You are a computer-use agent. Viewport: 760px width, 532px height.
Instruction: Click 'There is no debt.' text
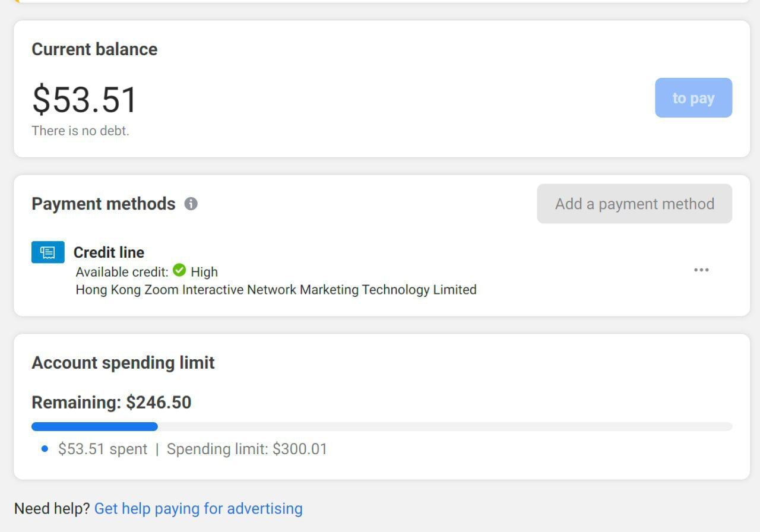(80, 131)
